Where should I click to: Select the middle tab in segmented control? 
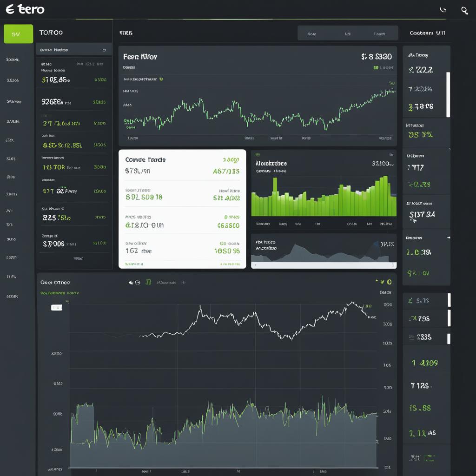click(x=348, y=33)
